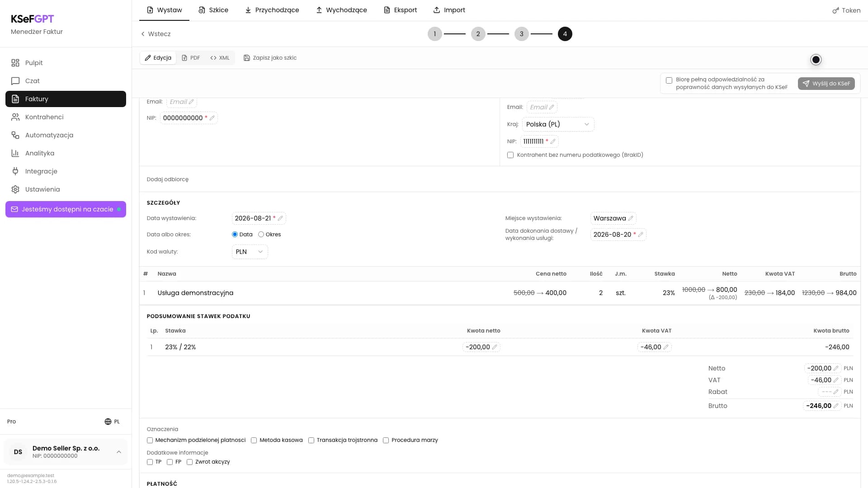Viewport: 868px width, 488px height.
Task: Edit buyer NIP 1111111111 pencil icon
Action: pos(553,141)
